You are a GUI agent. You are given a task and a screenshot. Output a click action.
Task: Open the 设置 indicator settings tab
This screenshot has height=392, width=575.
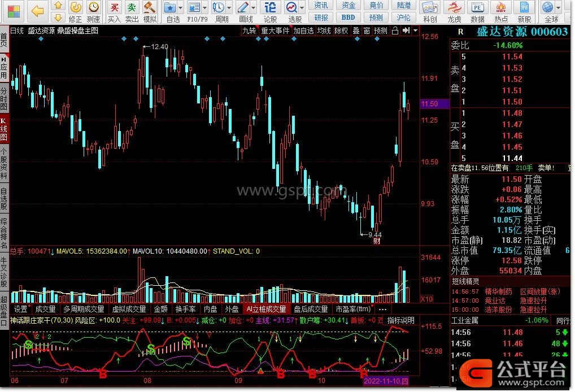coord(20,309)
